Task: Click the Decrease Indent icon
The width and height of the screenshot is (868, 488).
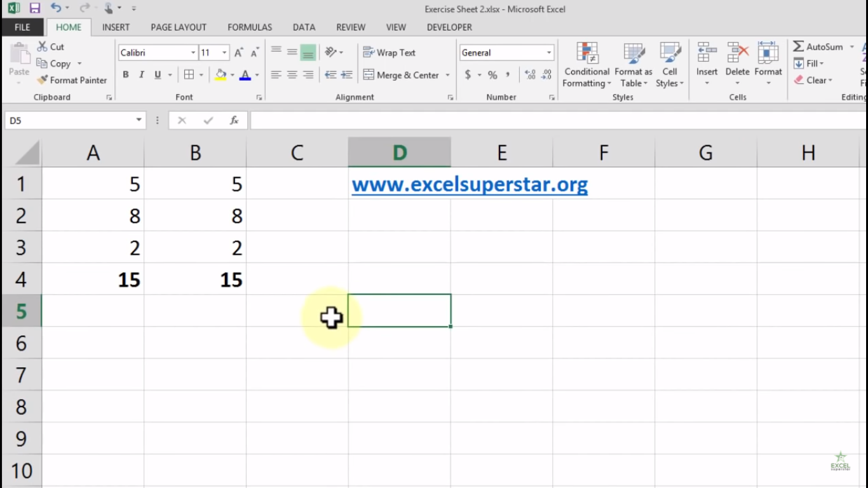Action: tap(330, 74)
